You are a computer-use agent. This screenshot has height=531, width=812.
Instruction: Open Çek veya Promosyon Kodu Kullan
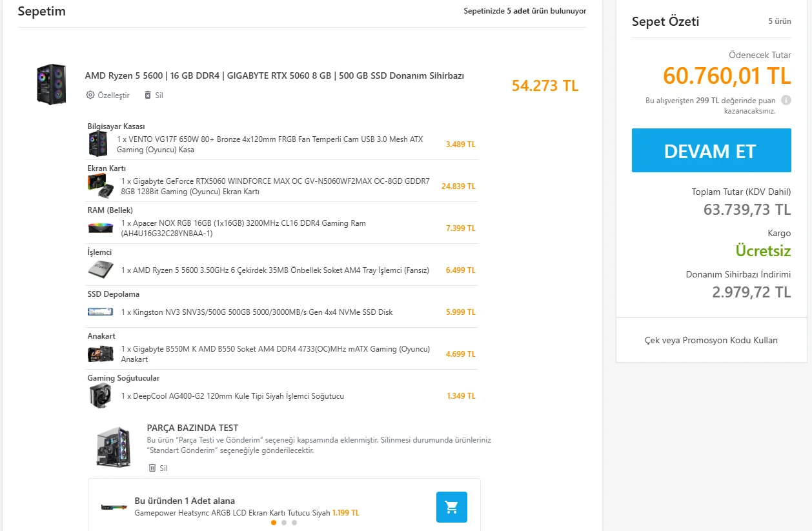711,340
